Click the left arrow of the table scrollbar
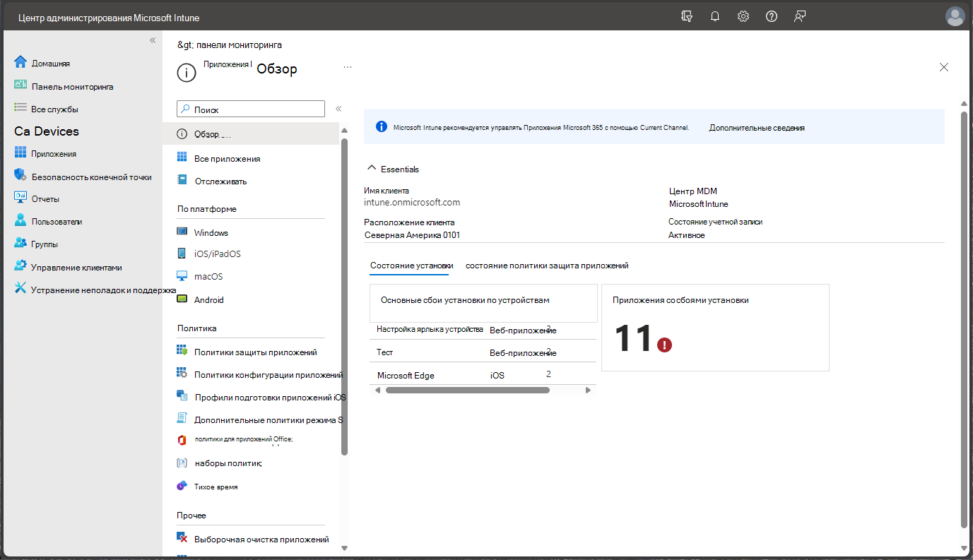 pyautogui.click(x=378, y=390)
